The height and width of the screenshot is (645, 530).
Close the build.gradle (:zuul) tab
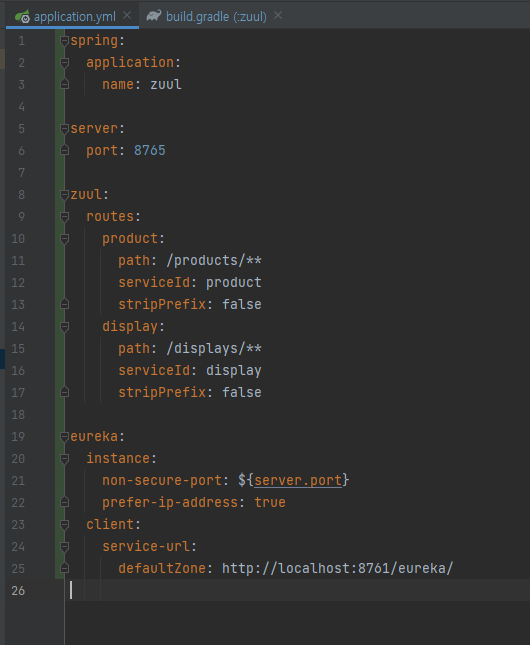[x=278, y=16]
